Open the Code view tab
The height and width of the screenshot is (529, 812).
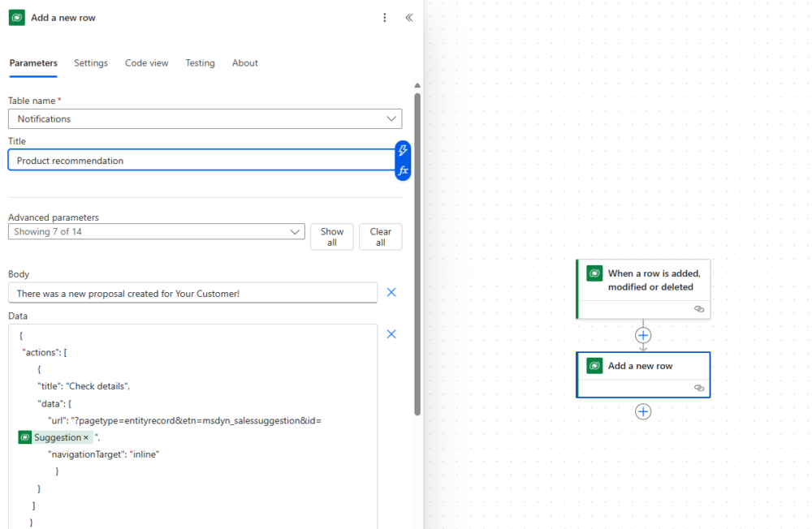pos(146,62)
